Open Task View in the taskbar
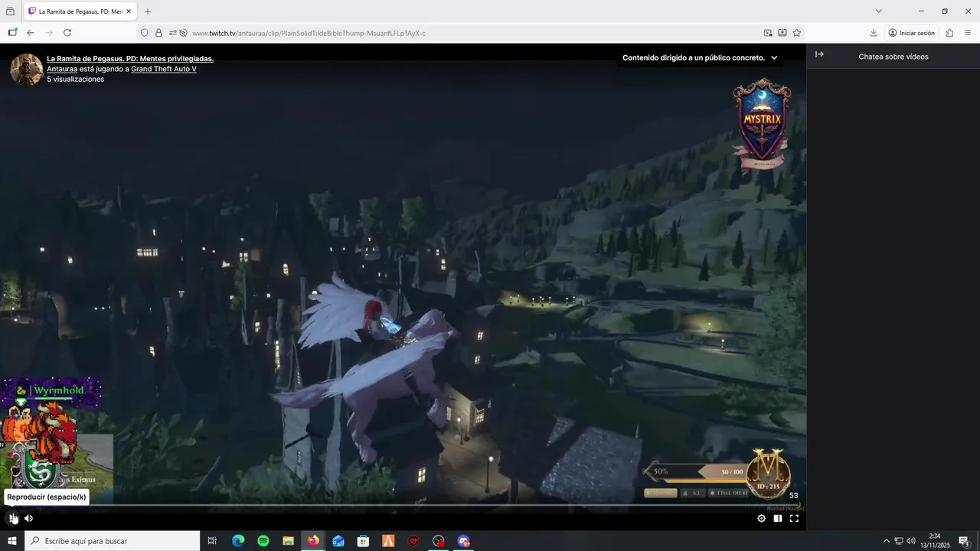This screenshot has height=551, width=980. point(212,541)
